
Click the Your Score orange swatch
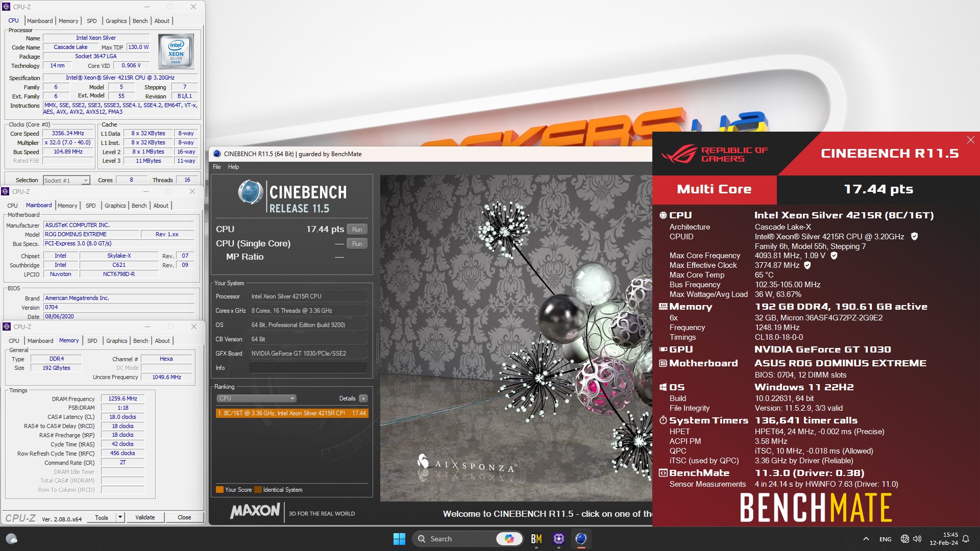pos(219,490)
